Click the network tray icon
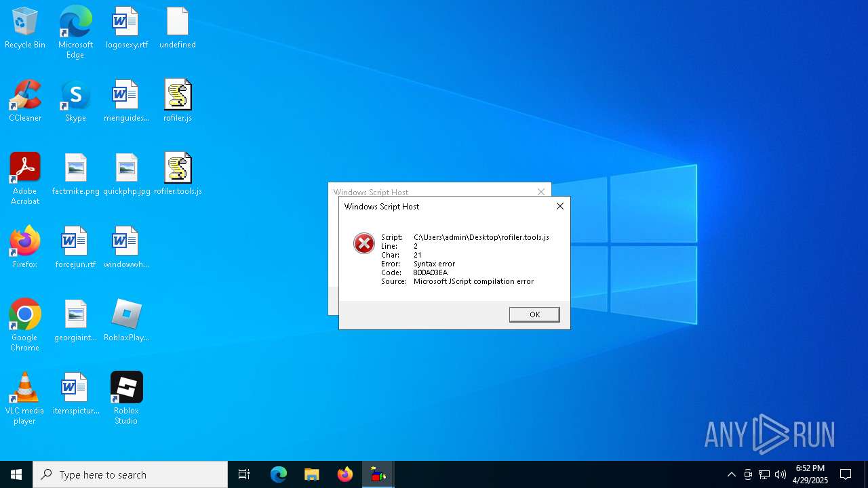The image size is (868, 488). [764, 474]
